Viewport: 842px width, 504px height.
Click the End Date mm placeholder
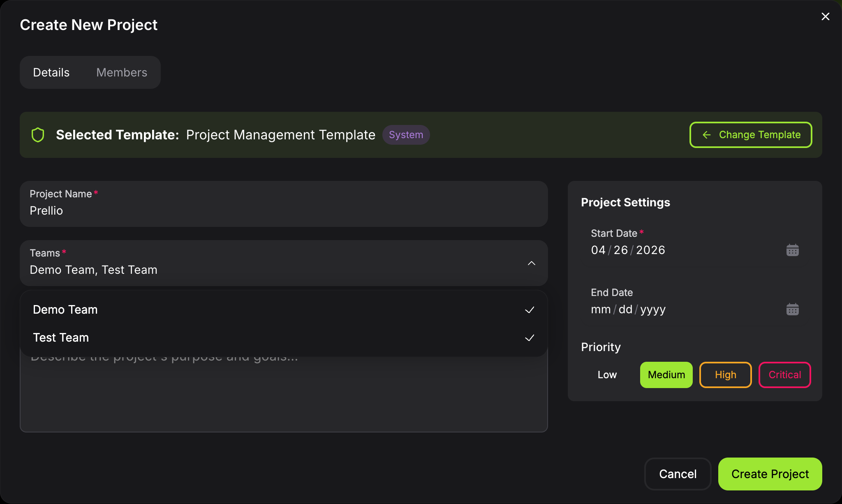(x=601, y=309)
